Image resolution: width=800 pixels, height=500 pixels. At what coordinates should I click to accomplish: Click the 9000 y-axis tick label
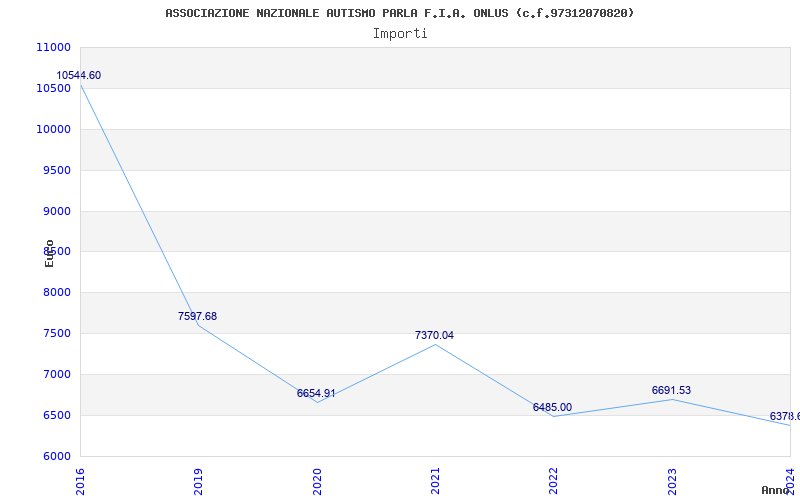pyautogui.click(x=56, y=211)
